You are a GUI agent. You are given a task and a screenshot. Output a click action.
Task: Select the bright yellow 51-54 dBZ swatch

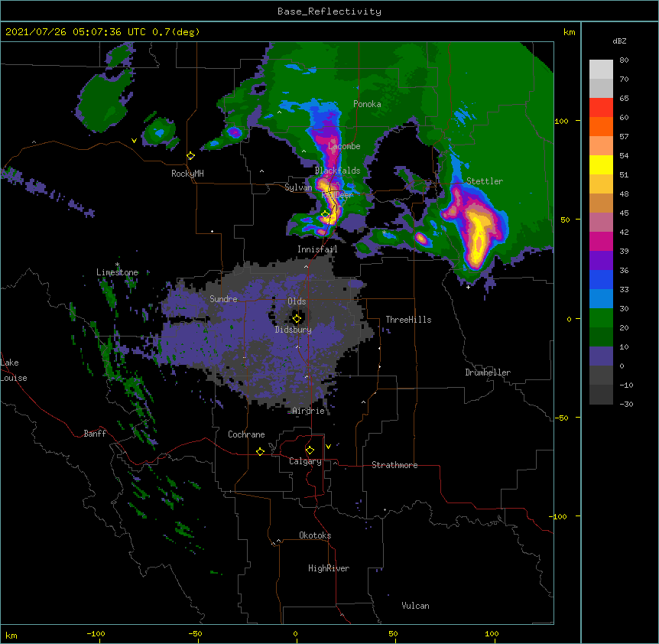tap(601, 164)
